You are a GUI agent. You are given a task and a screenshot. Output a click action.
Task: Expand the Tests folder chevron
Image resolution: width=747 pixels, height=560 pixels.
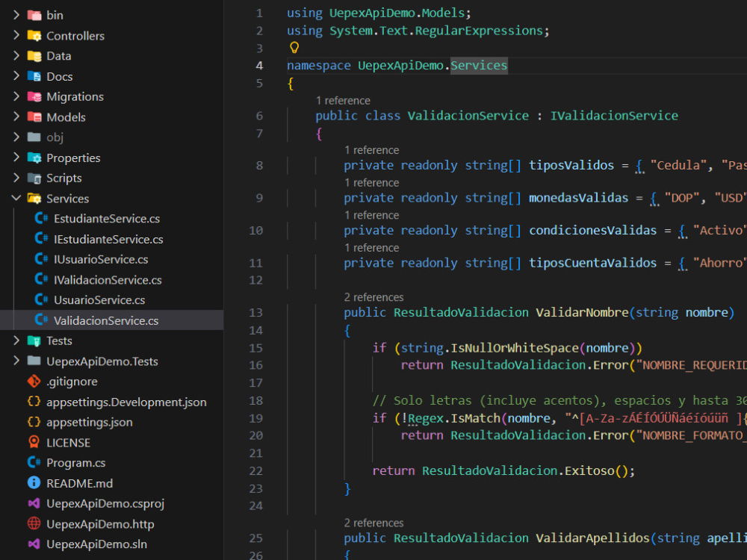tap(16, 340)
